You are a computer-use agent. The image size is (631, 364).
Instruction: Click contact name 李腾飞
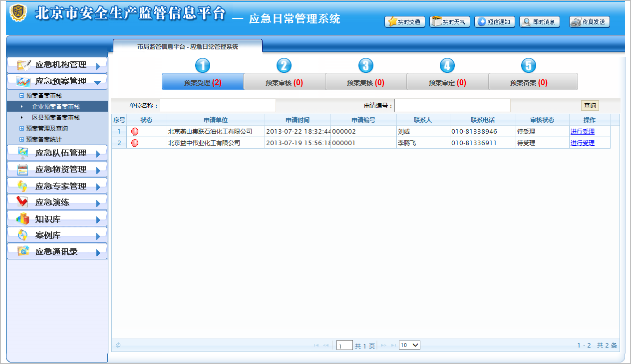point(407,143)
